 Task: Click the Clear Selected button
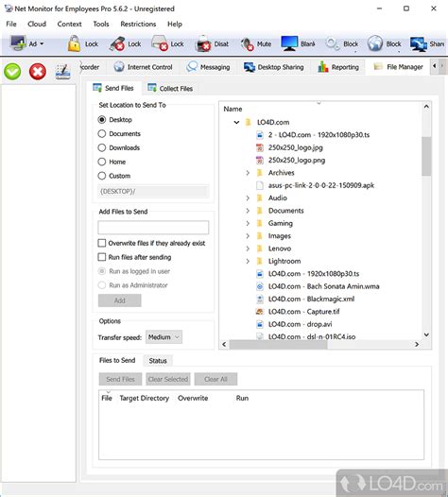pos(168,379)
